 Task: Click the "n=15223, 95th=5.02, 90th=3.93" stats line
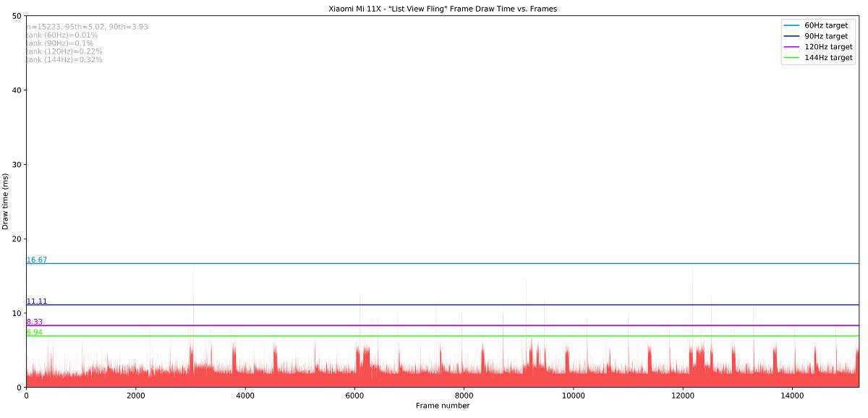[88, 27]
